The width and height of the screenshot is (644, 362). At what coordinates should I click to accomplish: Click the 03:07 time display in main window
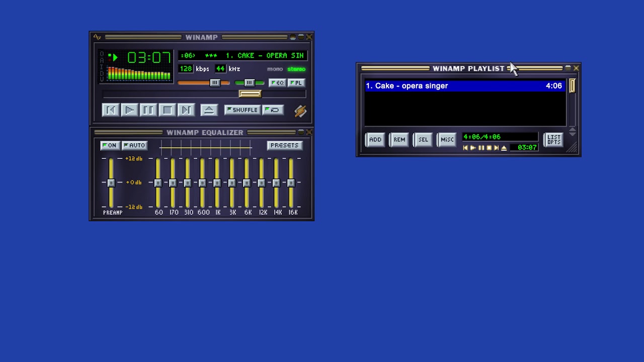click(149, 58)
